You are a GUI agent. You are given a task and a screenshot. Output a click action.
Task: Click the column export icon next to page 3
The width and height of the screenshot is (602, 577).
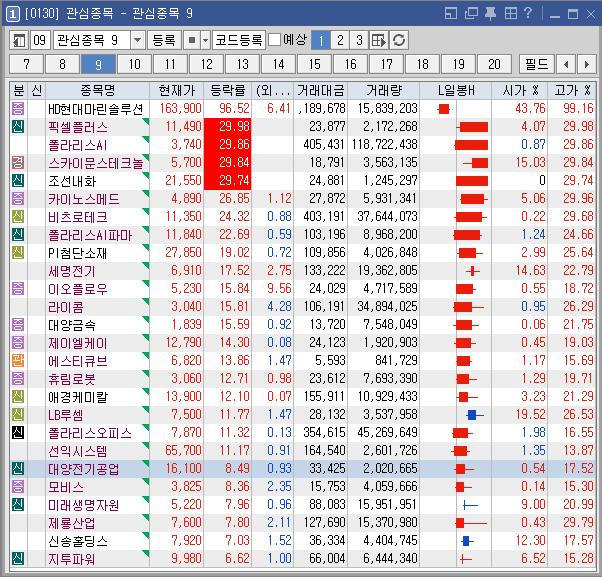pos(379,40)
